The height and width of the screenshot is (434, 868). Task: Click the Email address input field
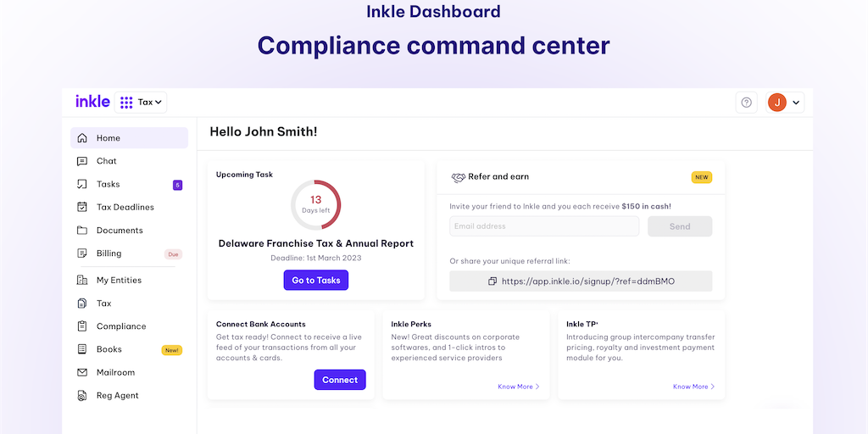click(x=544, y=226)
